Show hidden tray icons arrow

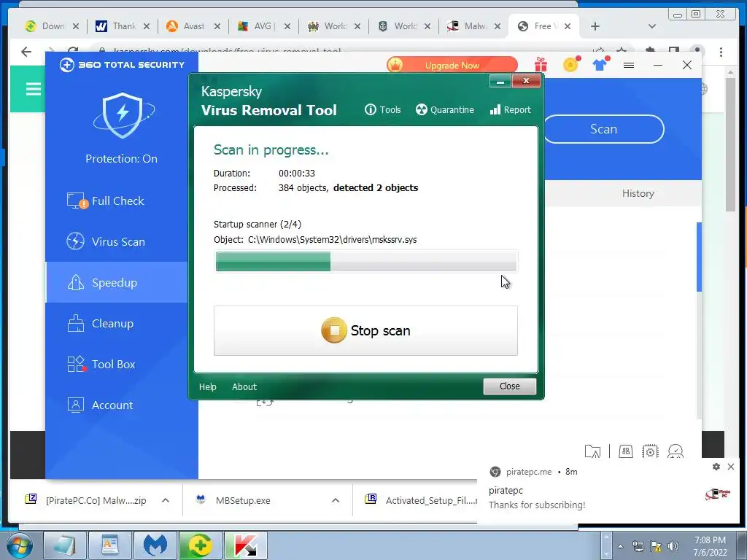point(620,546)
